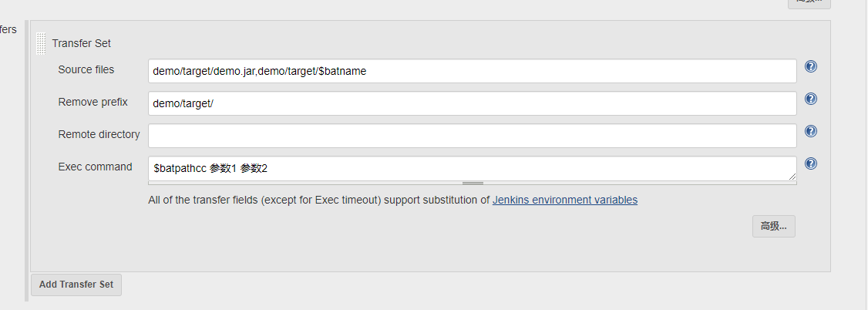Focus the Remove prefix input field
868x310 pixels.
click(x=472, y=103)
